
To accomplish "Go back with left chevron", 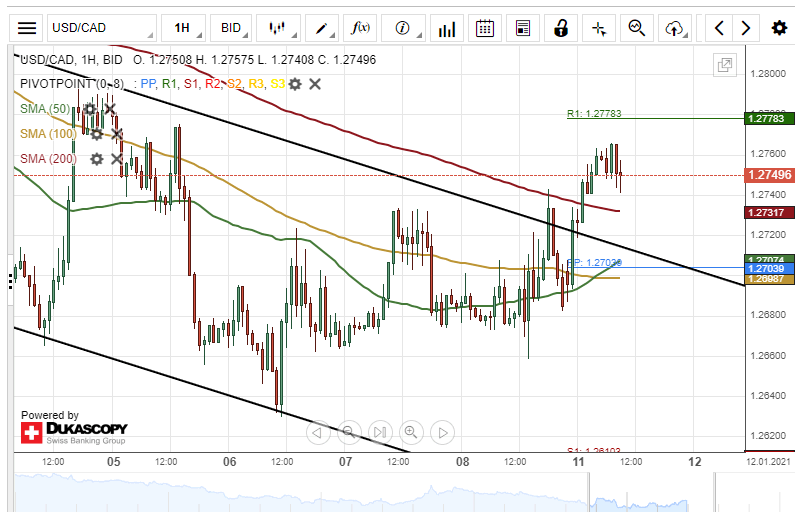I will click(x=719, y=28).
